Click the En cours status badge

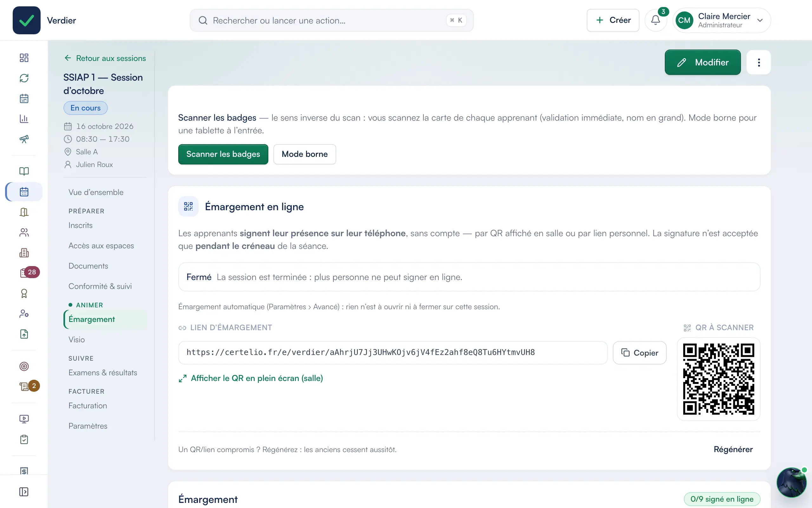[x=86, y=108]
